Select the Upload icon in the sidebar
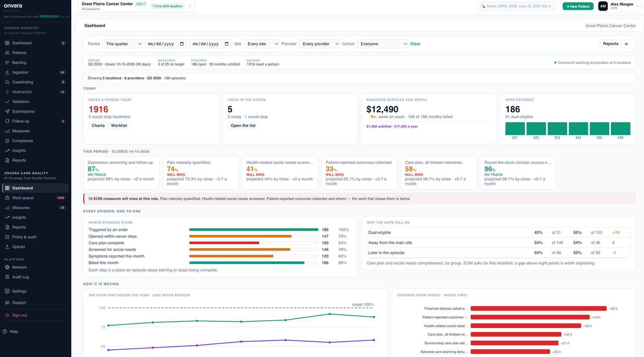The height and width of the screenshot is (357, 644). coord(7,247)
